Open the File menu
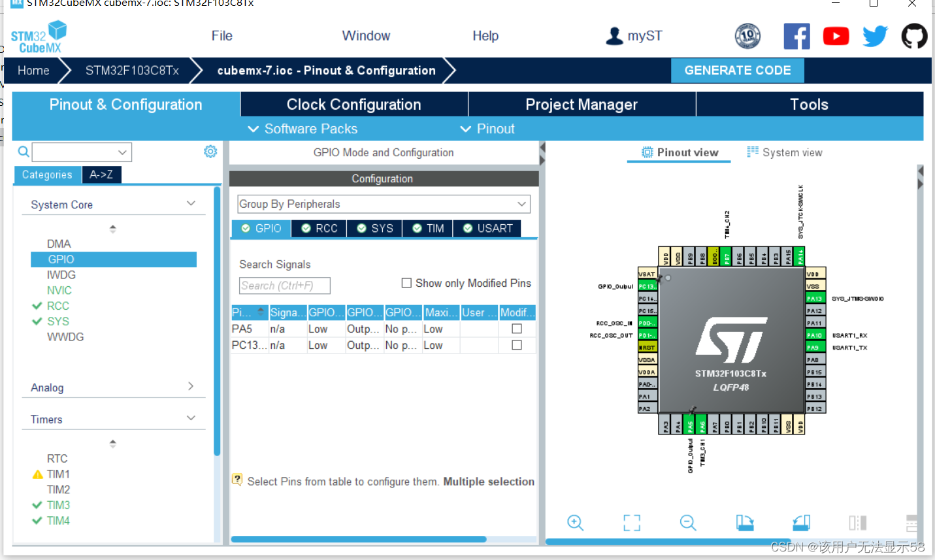 [221, 36]
